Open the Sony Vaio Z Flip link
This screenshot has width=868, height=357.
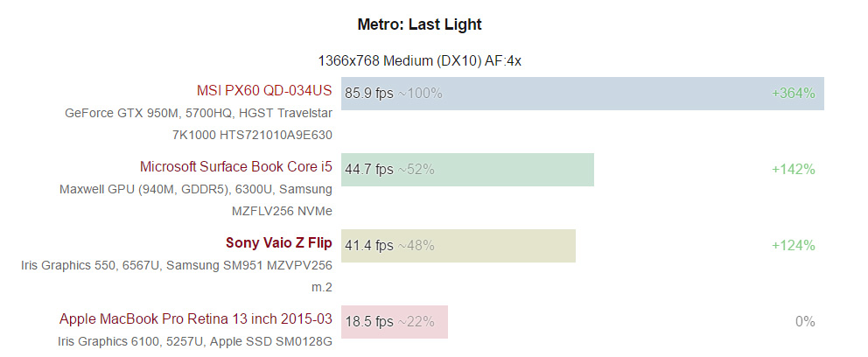(x=279, y=243)
